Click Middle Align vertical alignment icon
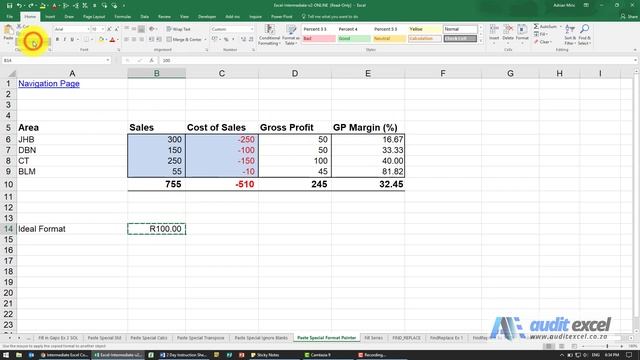This screenshot has width=640, height=360. [134, 29]
